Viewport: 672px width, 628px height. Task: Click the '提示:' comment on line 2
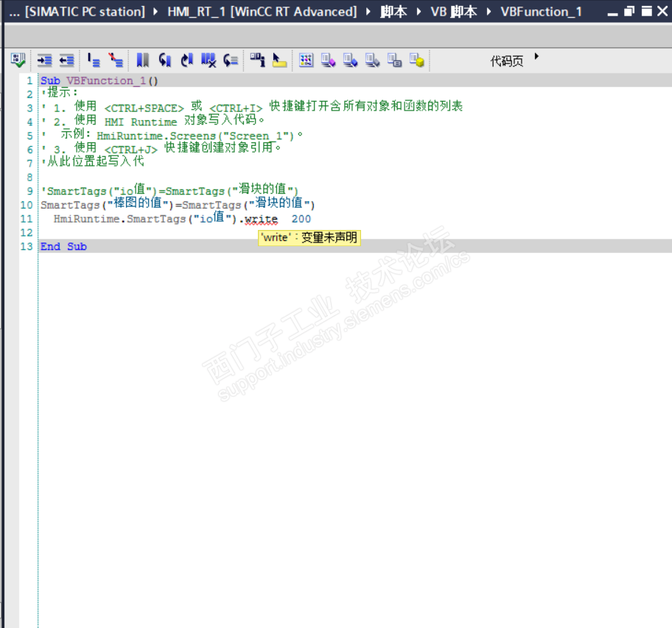pos(60,93)
